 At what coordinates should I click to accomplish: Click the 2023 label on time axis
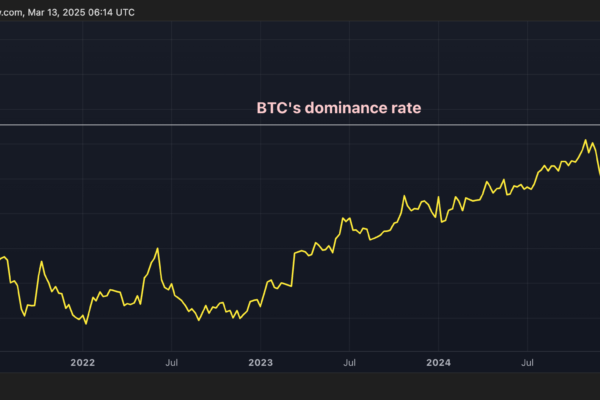point(260,362)
